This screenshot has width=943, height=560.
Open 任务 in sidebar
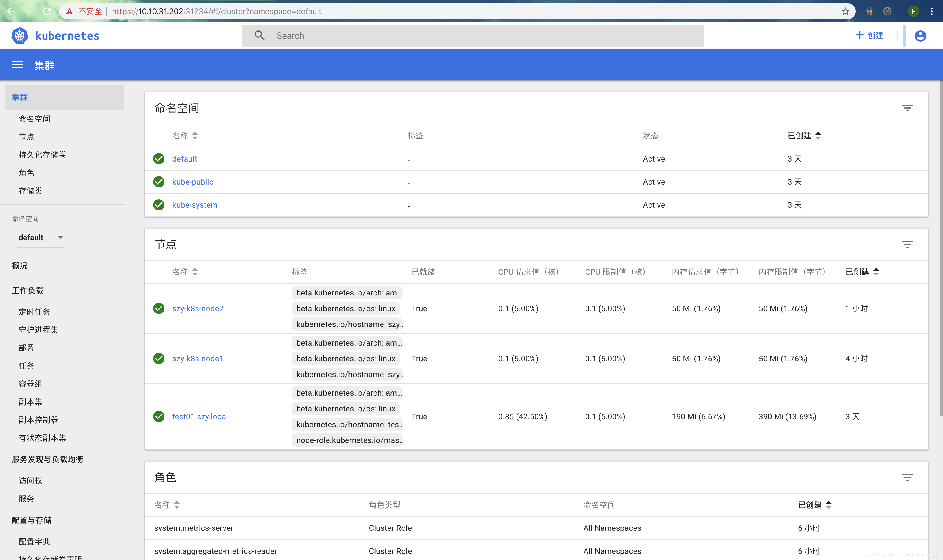(26, 366)
